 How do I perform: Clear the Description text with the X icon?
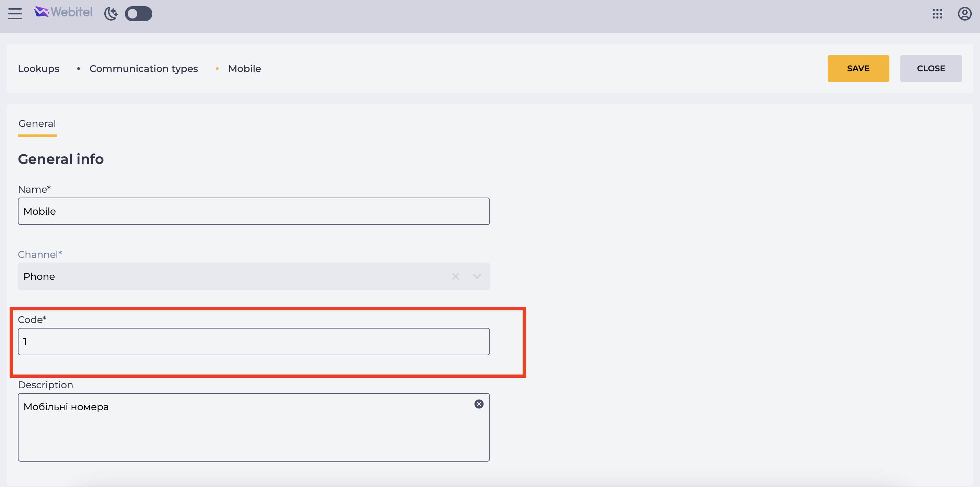coord(479,404)
